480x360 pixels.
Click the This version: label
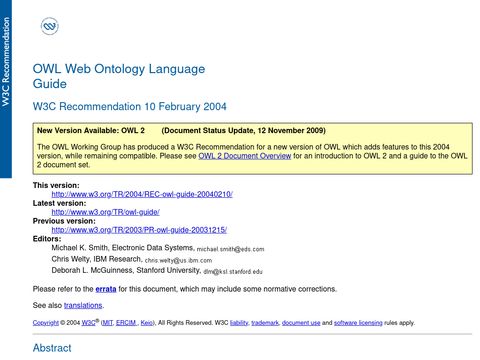tap(56, 185)
